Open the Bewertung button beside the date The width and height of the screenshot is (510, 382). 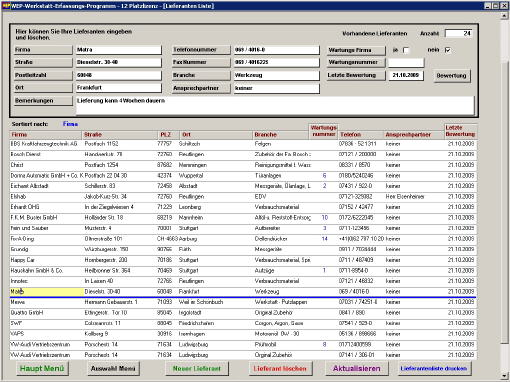(x=451, y=76)
